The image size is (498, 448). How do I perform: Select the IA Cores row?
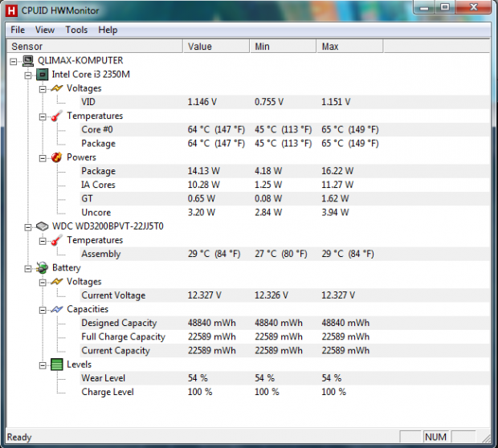pos(284,185)
